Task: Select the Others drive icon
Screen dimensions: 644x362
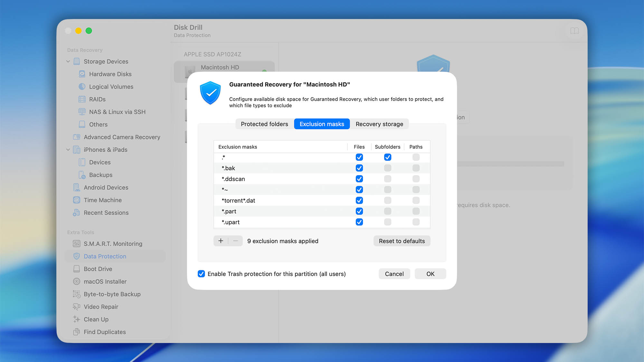Action: point(82,124)
